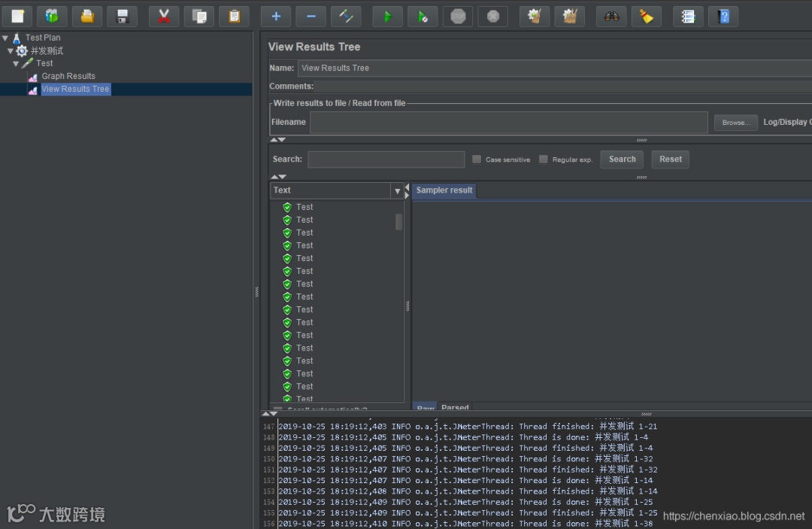Viewport: 812px width, 529px height.
Task: Click the Stop test icon
Action: 458,17
